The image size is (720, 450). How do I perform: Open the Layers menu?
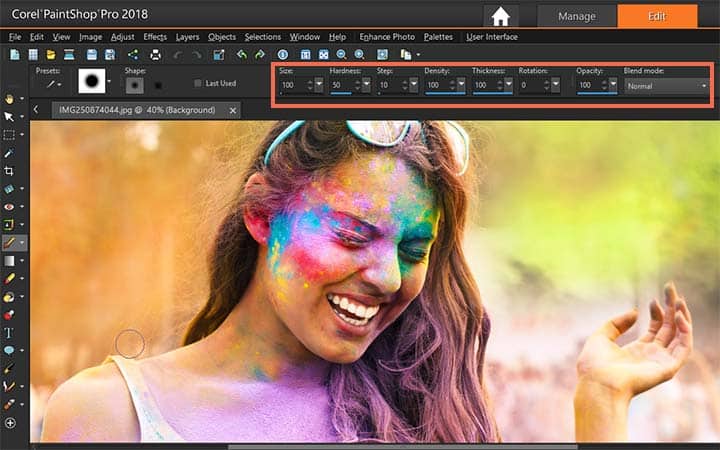(187, 37)
